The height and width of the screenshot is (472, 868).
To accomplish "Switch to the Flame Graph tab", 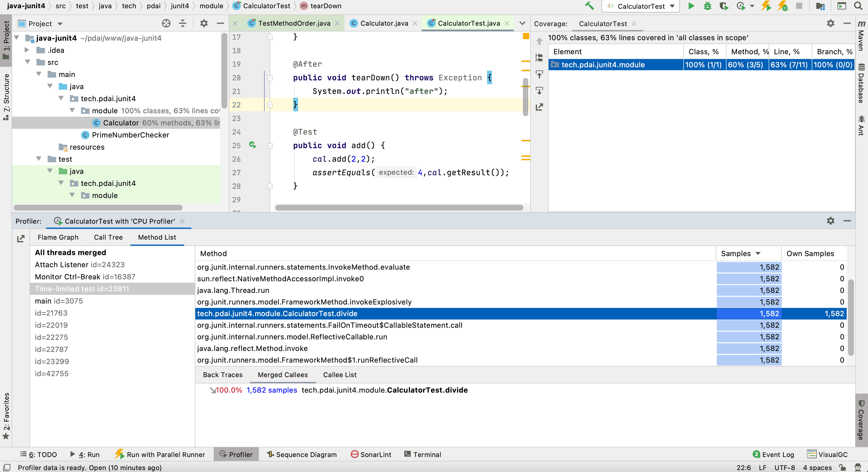I will [58, 237].
